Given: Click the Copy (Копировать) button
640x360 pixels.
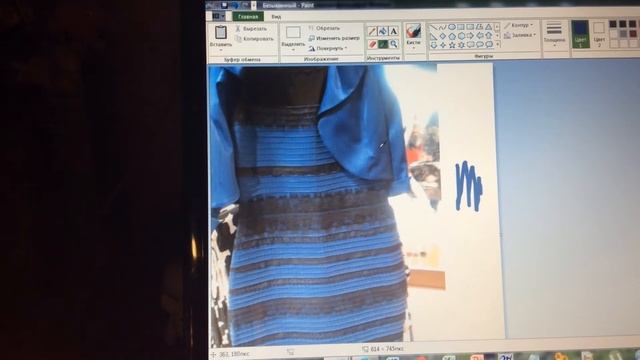Looking at the screenshot, I should (254, 39).
